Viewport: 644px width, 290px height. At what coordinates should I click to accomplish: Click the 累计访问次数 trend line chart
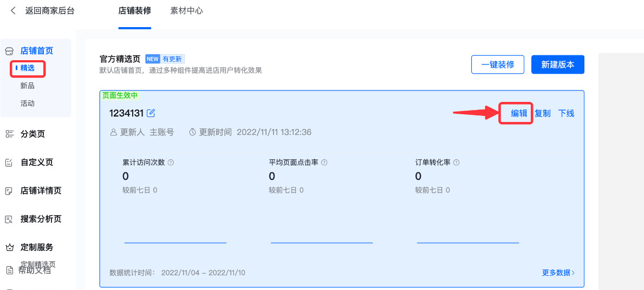(175, 243)
